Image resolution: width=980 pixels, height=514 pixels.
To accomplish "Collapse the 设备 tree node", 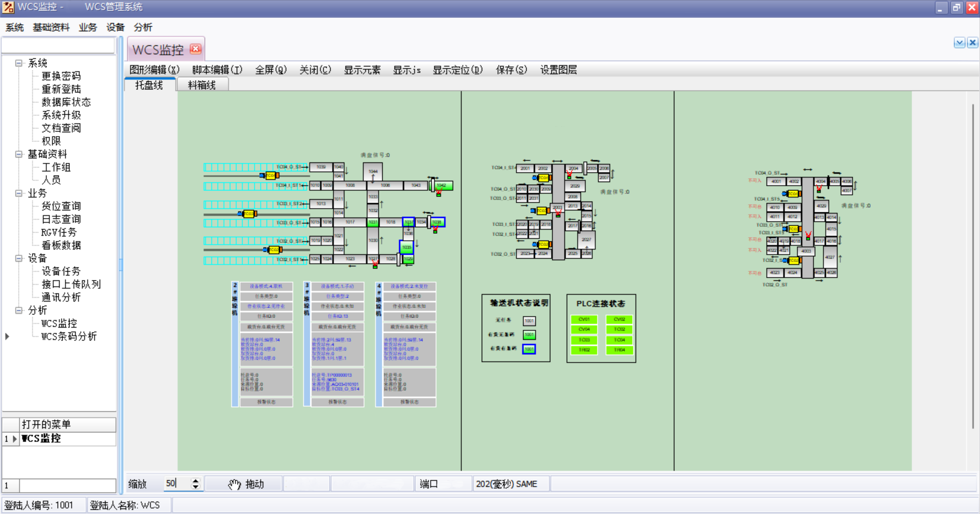I will 19,258.
